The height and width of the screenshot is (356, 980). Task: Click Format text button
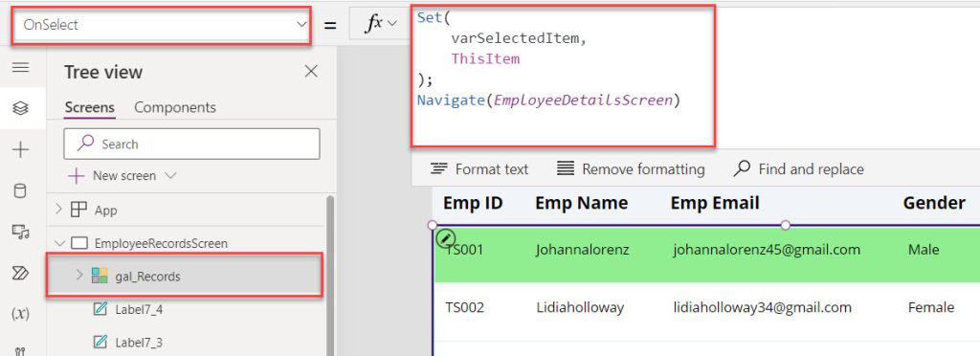coord(479,169)
